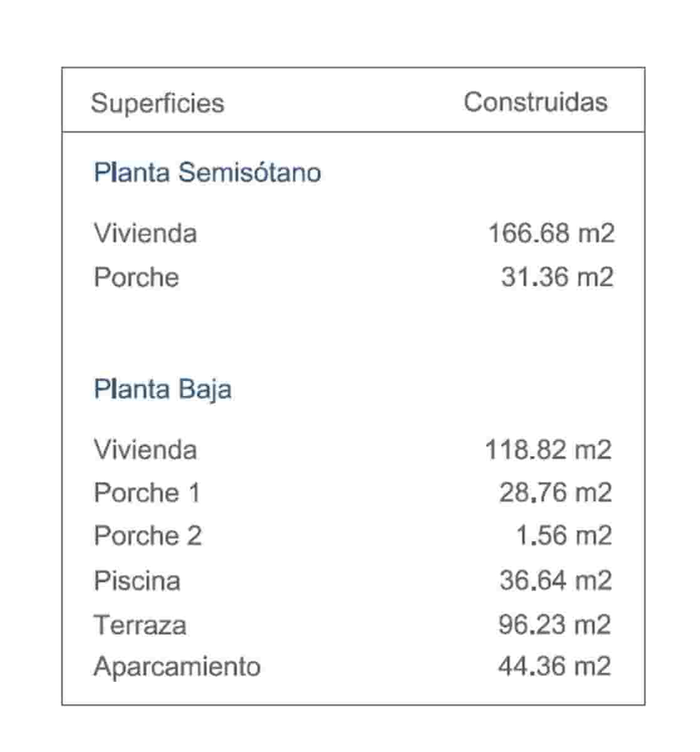Click the Piscina row label
Viewport: 700px width, 752px height.
(x=137, y=581)
